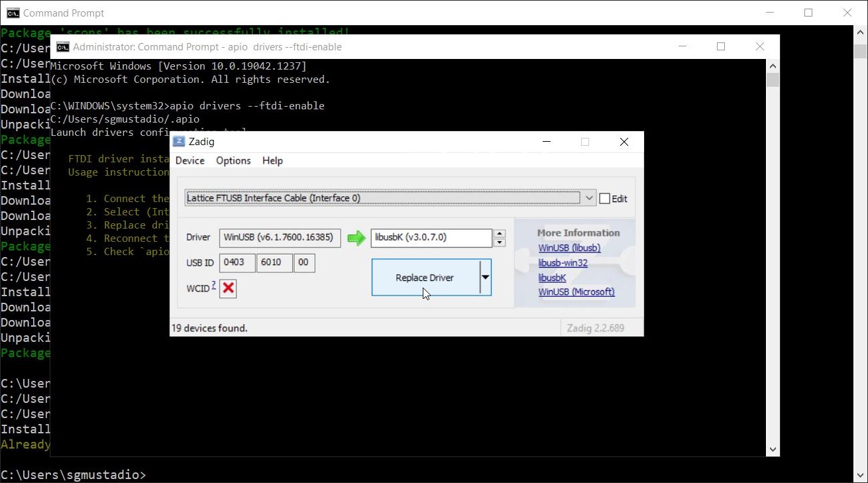868x483 pixels.
Task: Open the Device menu
Action: point(190,160)
